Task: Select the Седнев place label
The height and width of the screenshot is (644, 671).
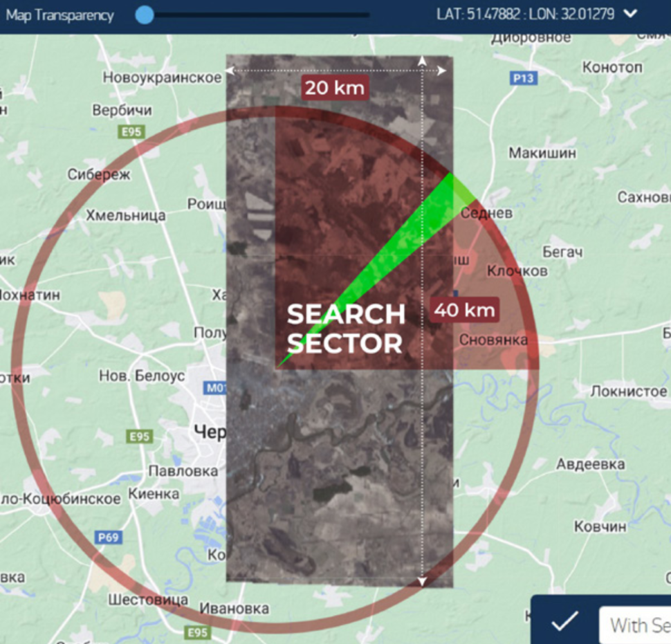Action: (x=487, y=213)
